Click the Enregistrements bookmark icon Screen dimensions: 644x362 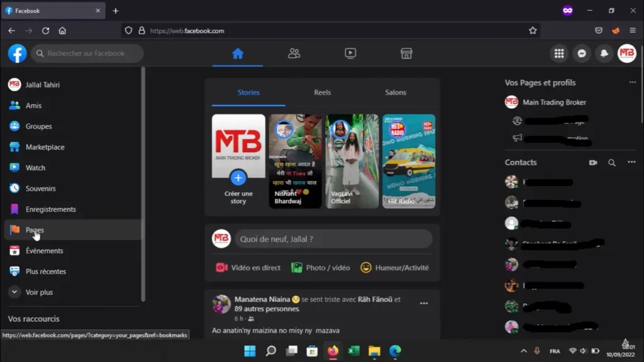click(14, 209)
